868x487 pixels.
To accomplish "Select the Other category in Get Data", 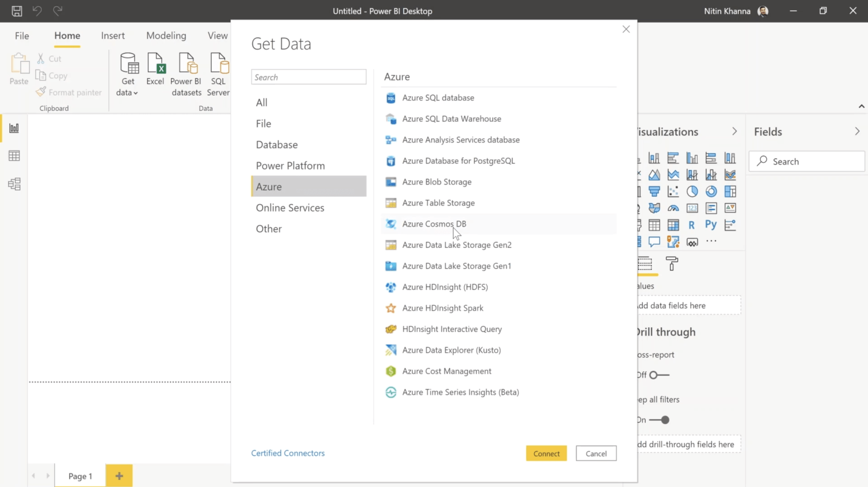I will (x=309, y=229).
